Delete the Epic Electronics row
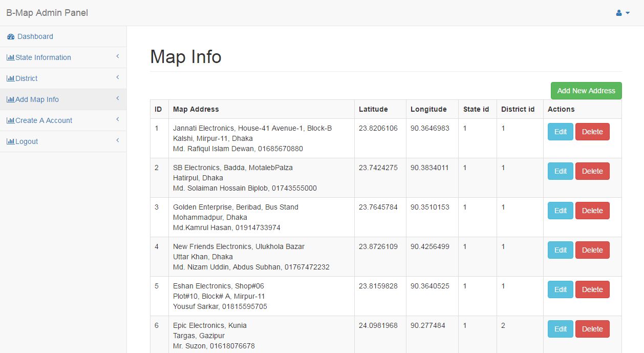The height and width of the screenshot is (353, 644). coord(592,329)
